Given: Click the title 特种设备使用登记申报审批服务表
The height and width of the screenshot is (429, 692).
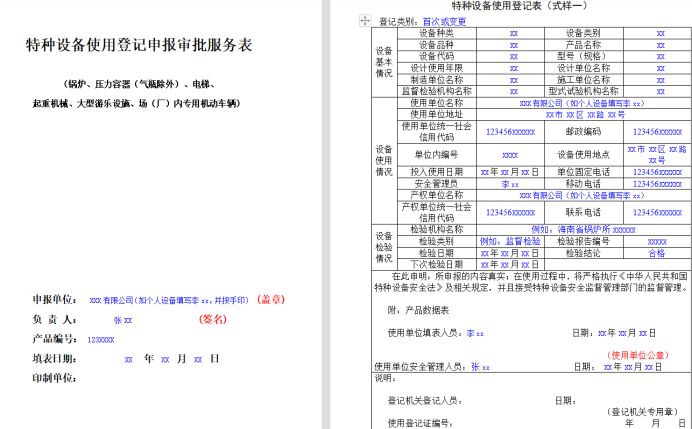Looking at the screenshot, I should (139, 45).
